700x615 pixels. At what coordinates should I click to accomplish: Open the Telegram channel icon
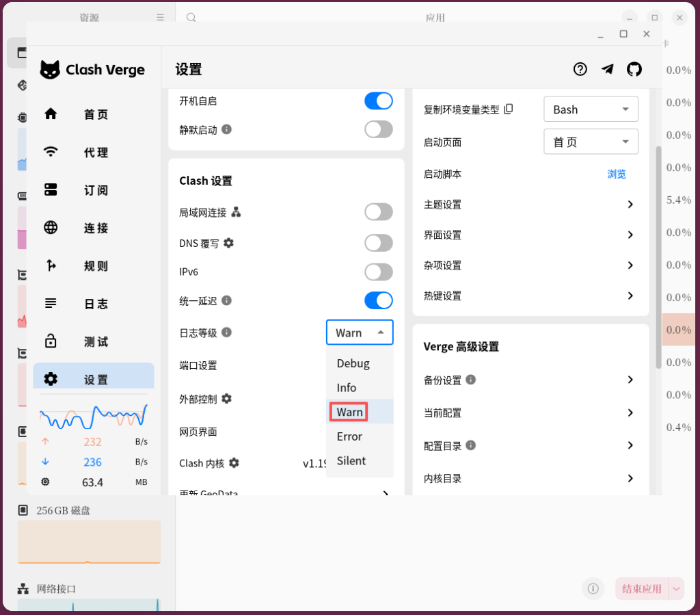click(607, 69)
